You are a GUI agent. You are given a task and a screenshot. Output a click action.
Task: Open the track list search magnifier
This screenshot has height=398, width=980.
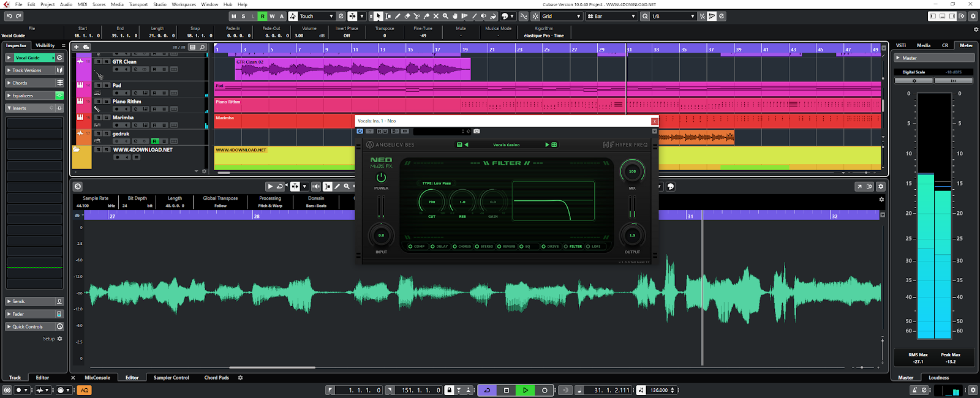click(202, 47)
